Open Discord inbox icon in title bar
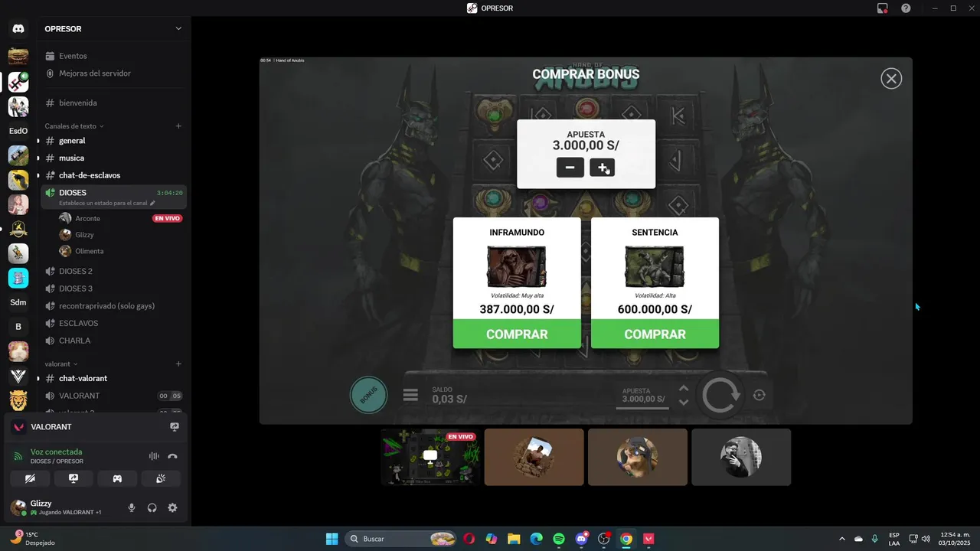Screen dimensions: 980x551 [x=883, y=8]
